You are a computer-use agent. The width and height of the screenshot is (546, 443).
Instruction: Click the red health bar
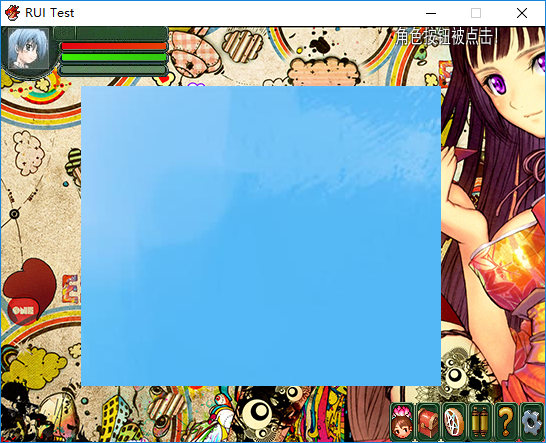[114, 46]
